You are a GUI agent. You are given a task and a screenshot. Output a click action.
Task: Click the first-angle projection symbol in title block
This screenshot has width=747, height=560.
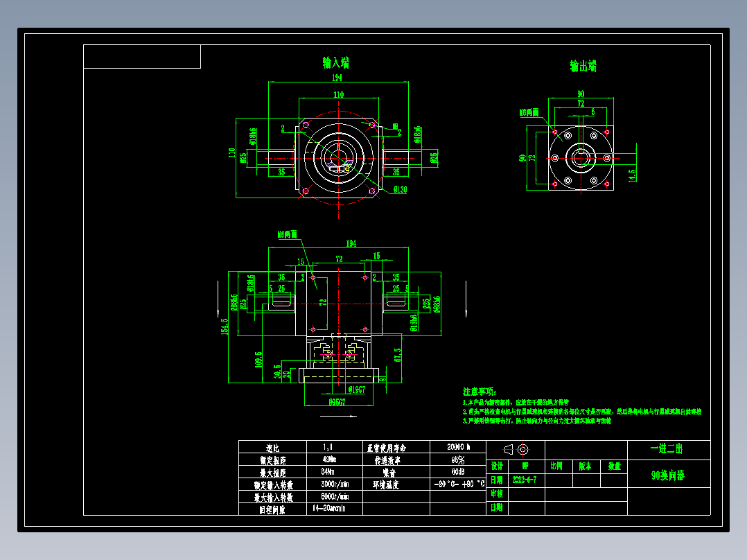pos(509,448)
